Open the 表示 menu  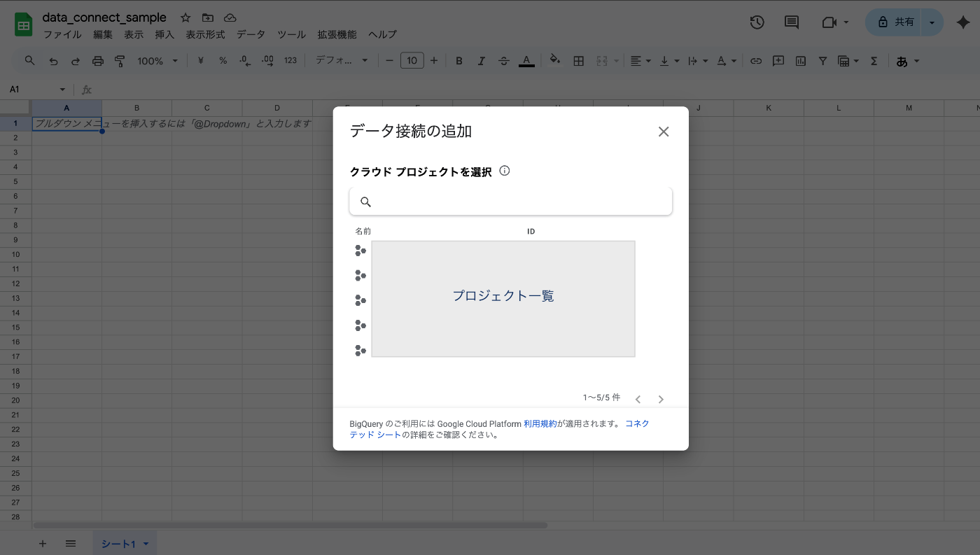coord(134,34)
